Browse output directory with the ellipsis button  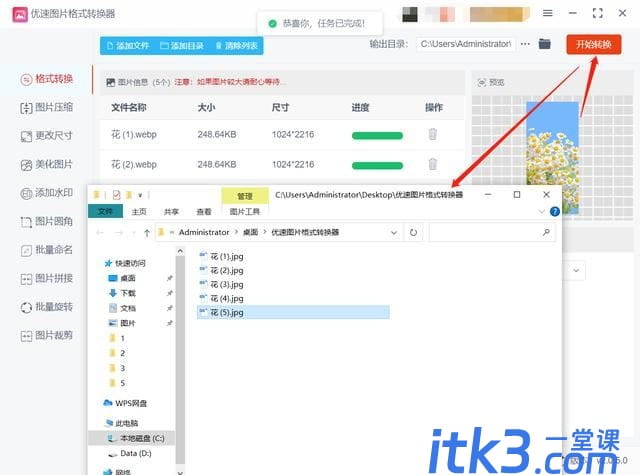pyautogui.click(x=525, y=44)
